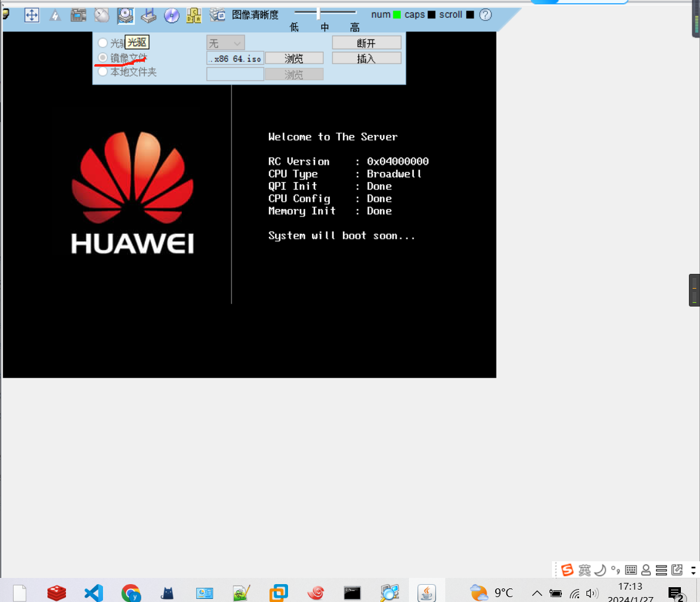Toggle the caps lock indicator
This screenshot has height=602, width=700.
pyautogui.click(x=431, y=15)
